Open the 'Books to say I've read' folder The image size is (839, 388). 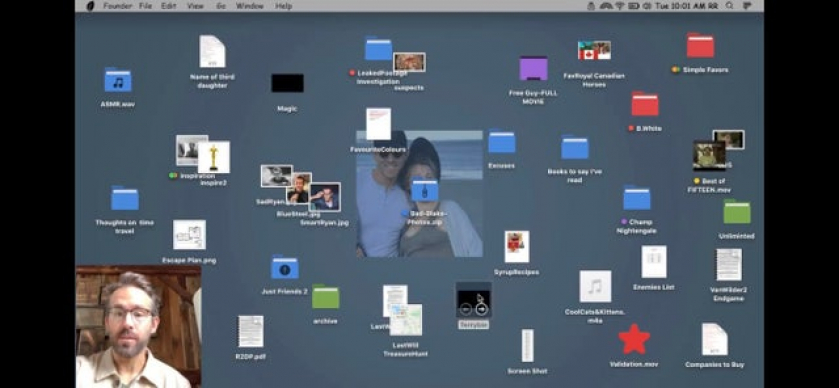coord(575,147)
